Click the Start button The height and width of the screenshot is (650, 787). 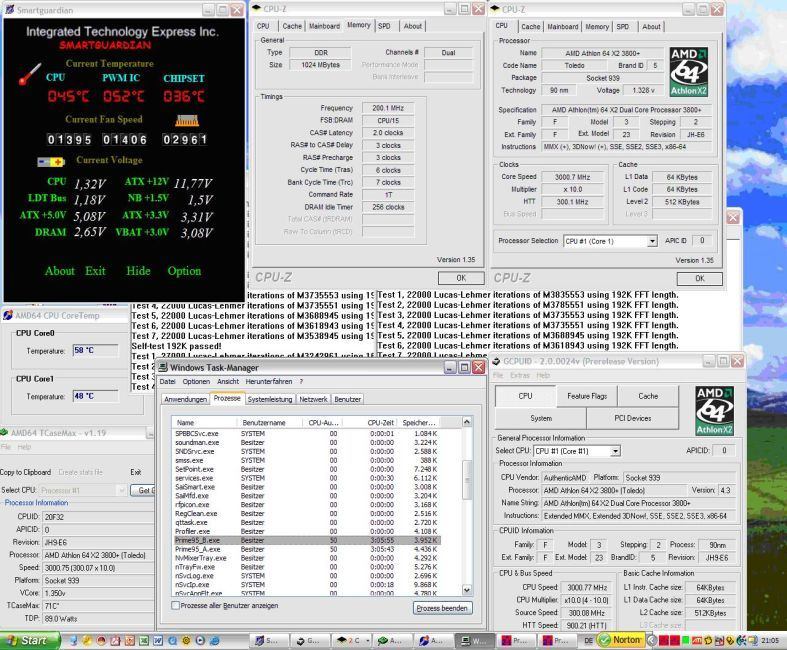coord(29,640)
